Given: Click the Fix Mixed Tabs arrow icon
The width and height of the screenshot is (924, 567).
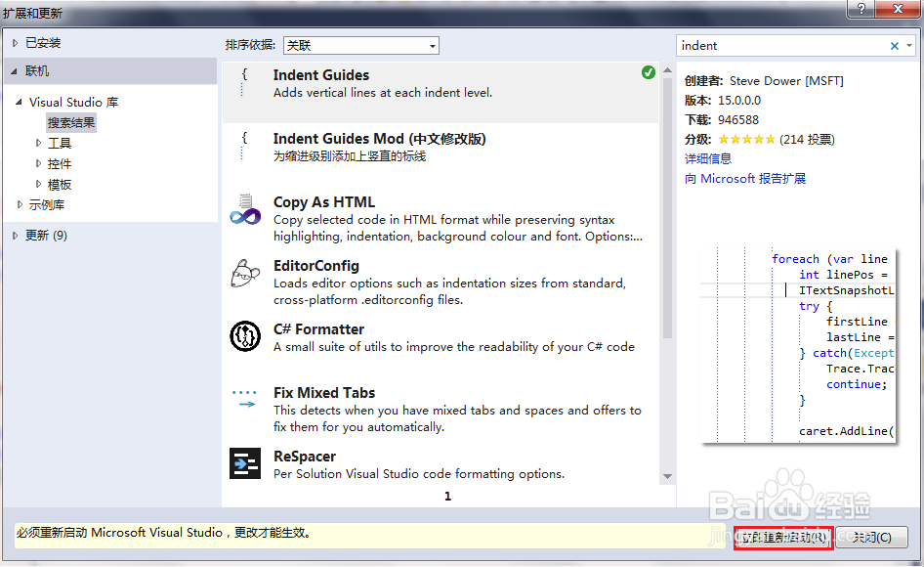Looking at the screenshot, I should [244, 400].
